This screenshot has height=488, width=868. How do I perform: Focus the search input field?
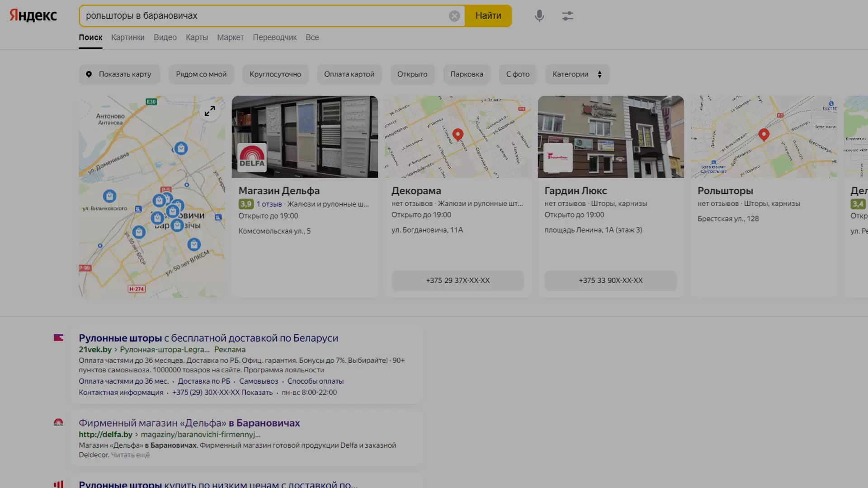tap(264, 16)
